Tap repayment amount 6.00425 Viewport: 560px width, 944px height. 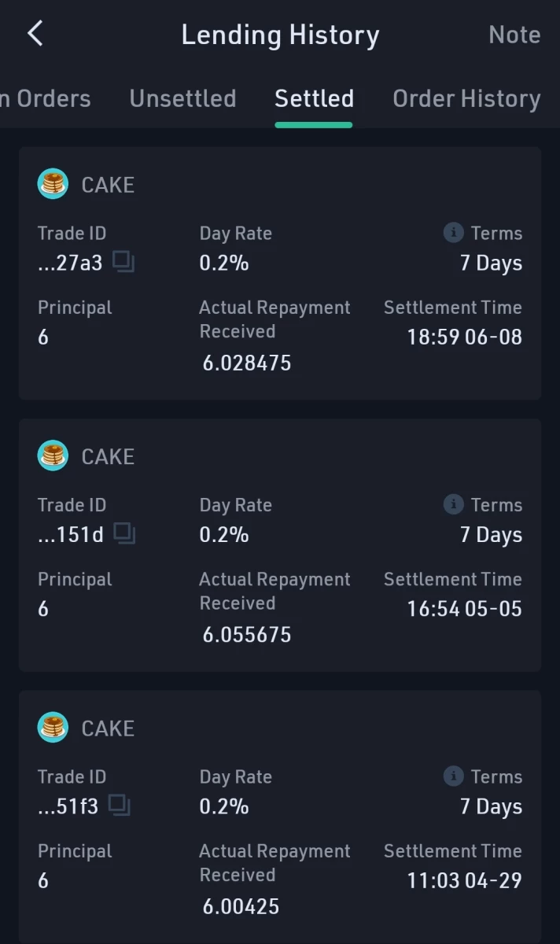[241, 906]
